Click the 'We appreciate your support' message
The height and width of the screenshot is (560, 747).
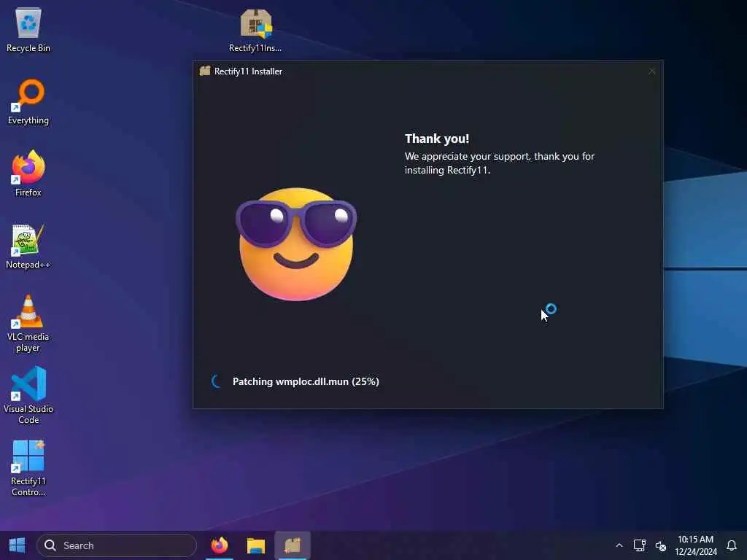[x=500, y=163]
